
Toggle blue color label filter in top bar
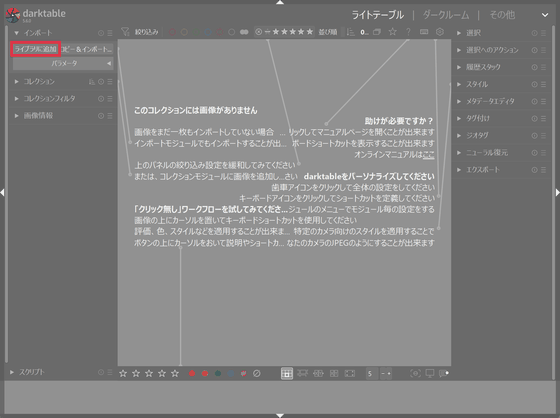point(208,32)
